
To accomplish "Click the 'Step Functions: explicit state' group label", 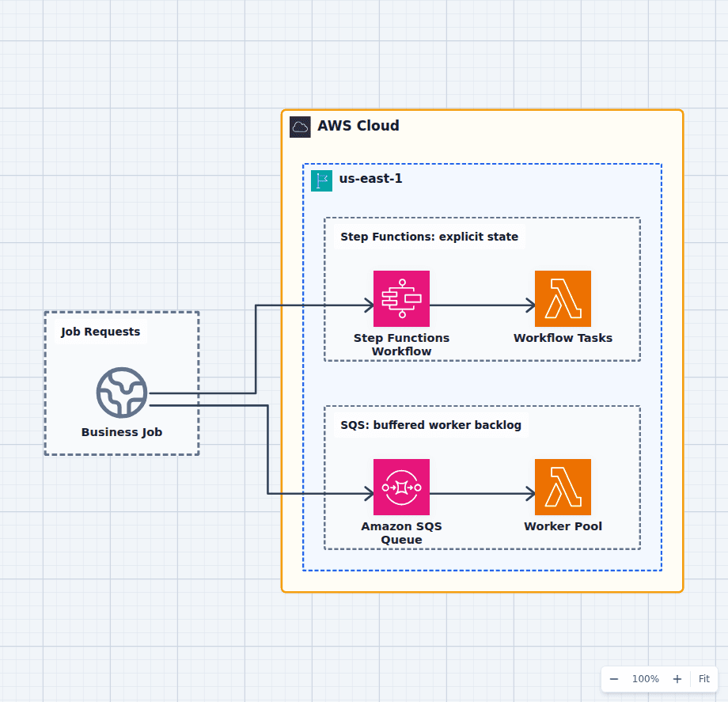I will click(429, 237).
